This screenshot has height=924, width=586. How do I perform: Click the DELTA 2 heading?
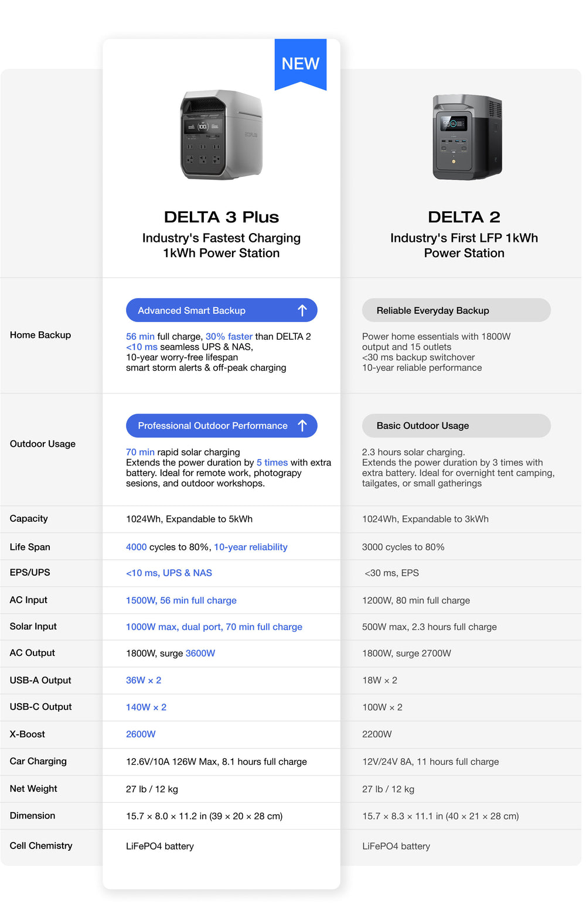[464, 217]
